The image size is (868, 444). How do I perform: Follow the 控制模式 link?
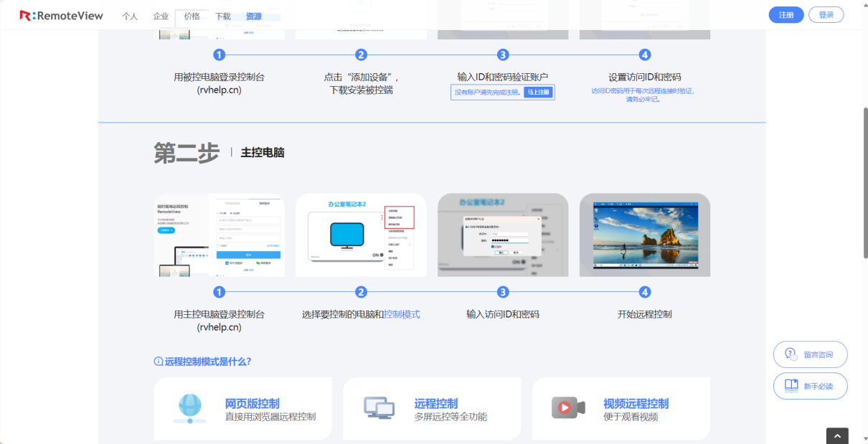[402, 314]
